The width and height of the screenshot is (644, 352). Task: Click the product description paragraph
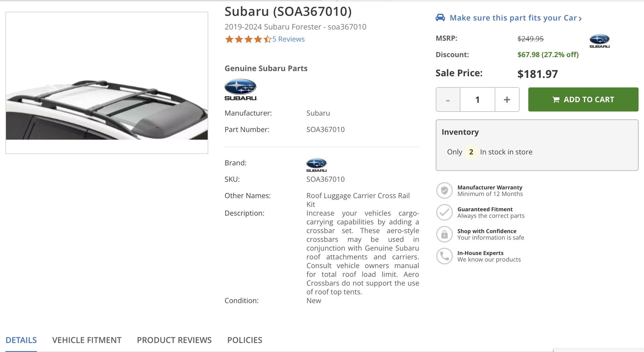363,253
